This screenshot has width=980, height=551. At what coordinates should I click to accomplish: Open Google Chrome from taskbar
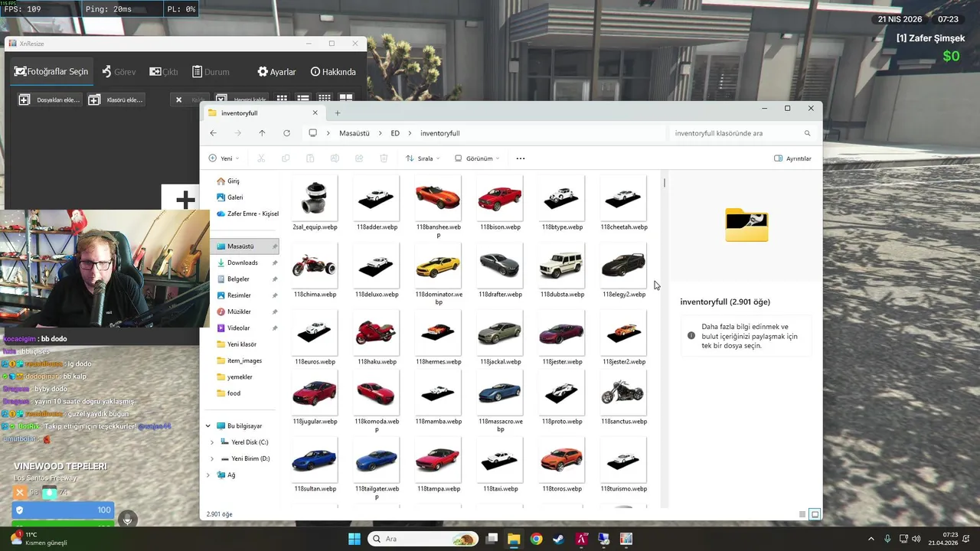tap(536, 539)
